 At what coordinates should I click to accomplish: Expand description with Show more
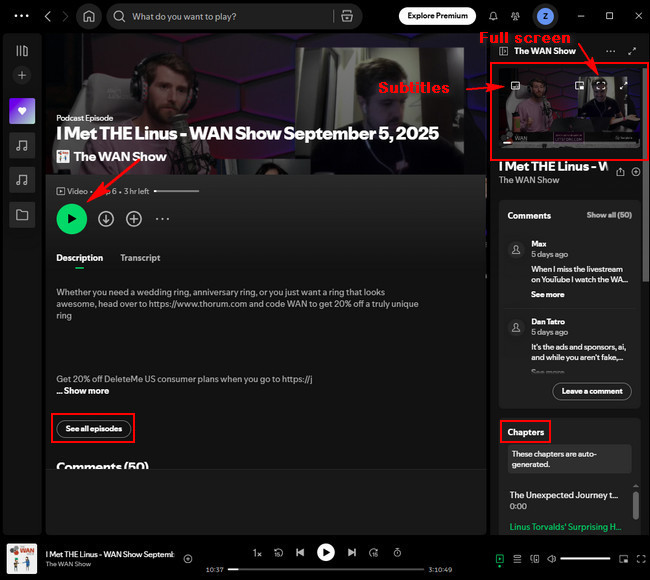pos(83,391)
